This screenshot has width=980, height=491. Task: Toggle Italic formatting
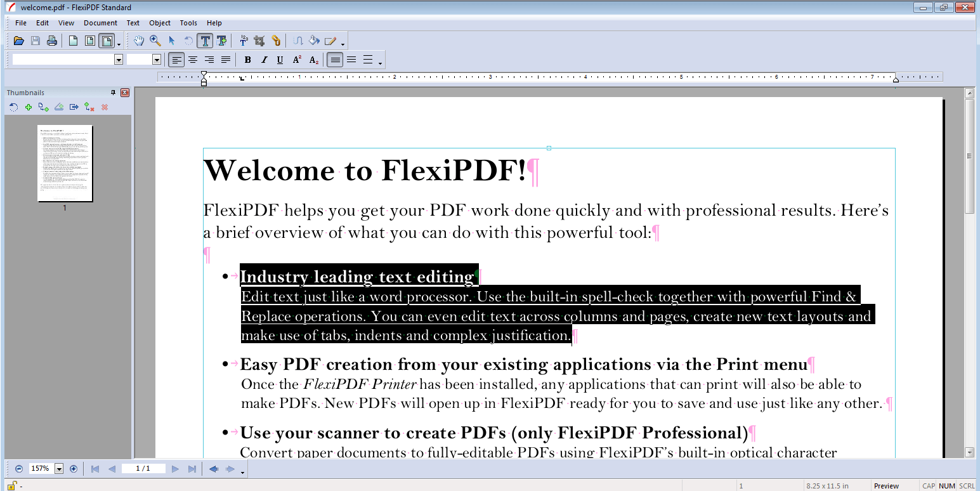tap(264, 60)
